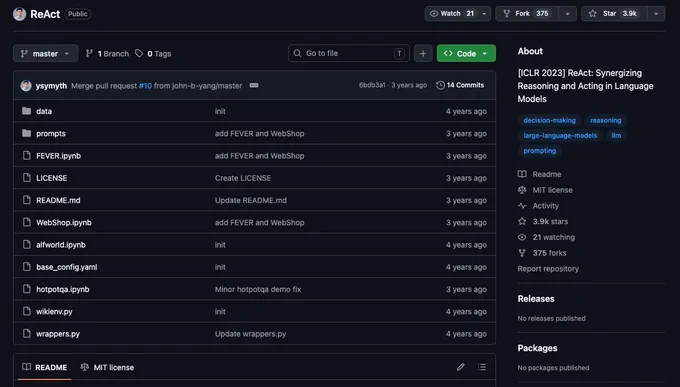Click the pencil edit README icon
The image size is (680, 387).
(461, 367)
